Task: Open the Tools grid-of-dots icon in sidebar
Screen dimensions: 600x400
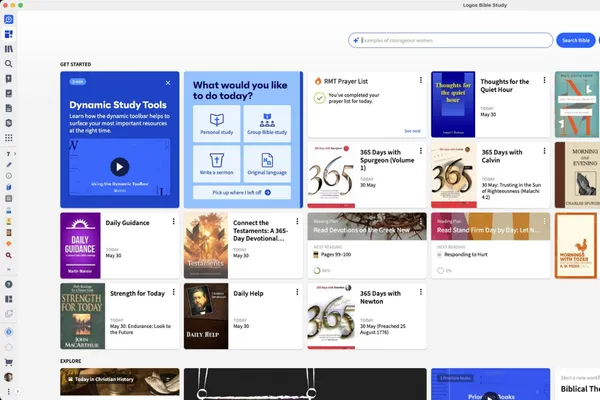Action: point(8,138)
